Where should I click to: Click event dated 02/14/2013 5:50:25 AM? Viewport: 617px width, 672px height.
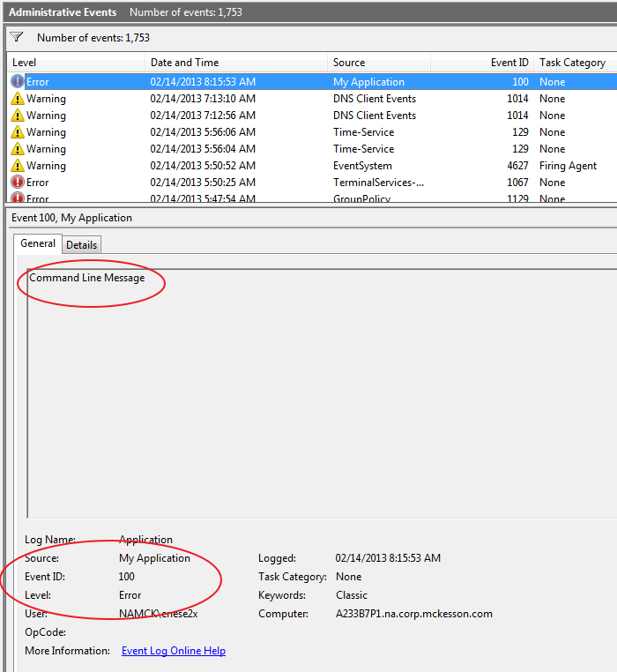(x=203, y=183)
